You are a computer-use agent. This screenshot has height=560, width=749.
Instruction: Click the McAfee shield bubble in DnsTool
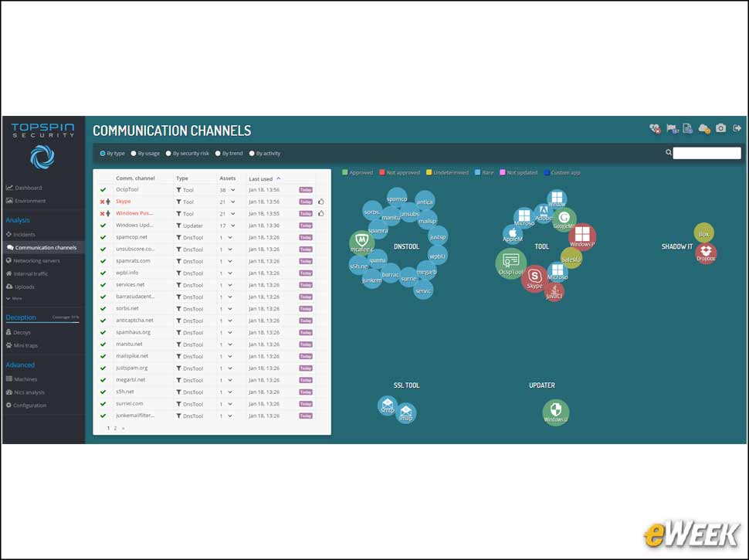click(x=361, y=242)
